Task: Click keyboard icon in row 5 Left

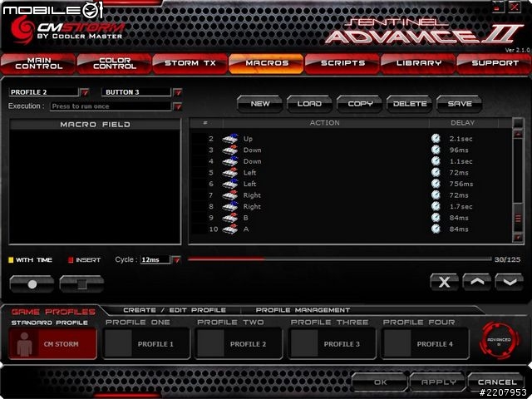Action: [x=230, y=172]
